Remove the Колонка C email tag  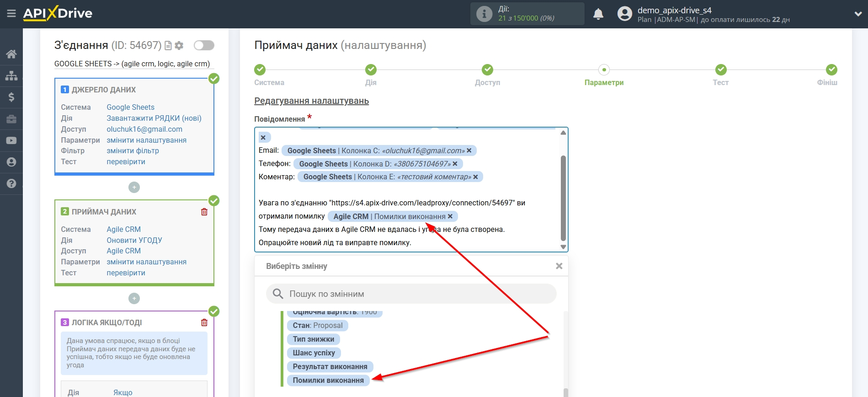click(469, 150)
